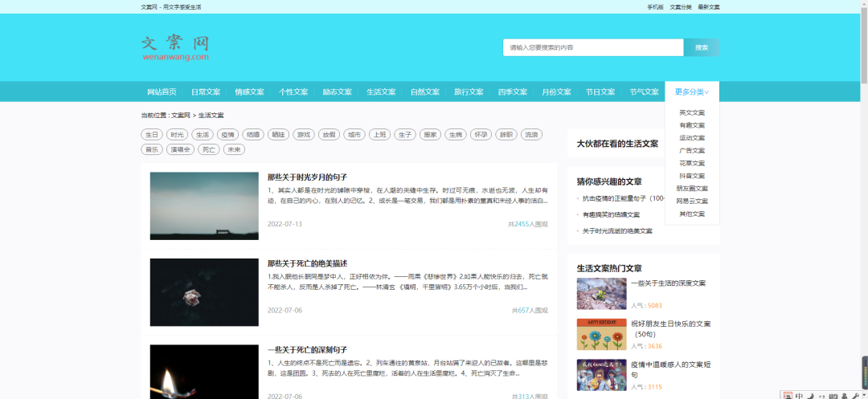The image size is (868, 399).
Task: Open the IME soft keyboard icon
Action: [833, 397]
